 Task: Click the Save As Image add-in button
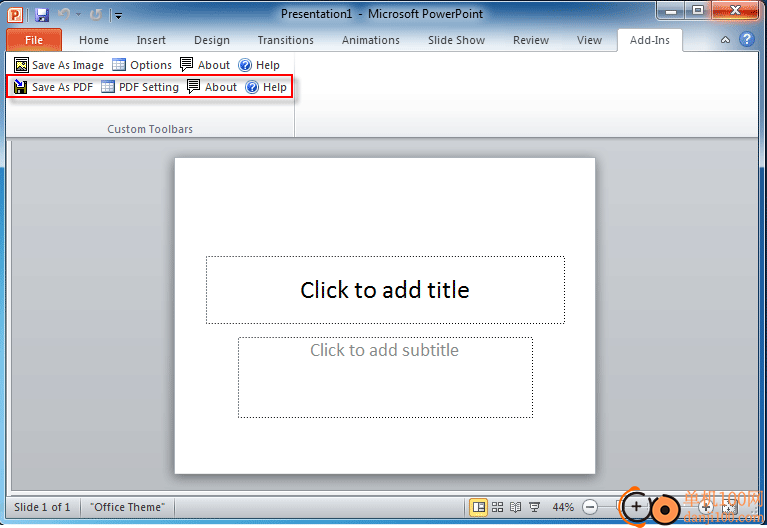point(59,65)
